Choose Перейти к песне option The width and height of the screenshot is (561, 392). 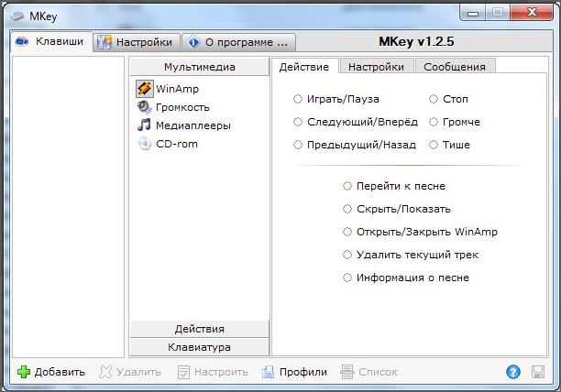click(347, 186)
